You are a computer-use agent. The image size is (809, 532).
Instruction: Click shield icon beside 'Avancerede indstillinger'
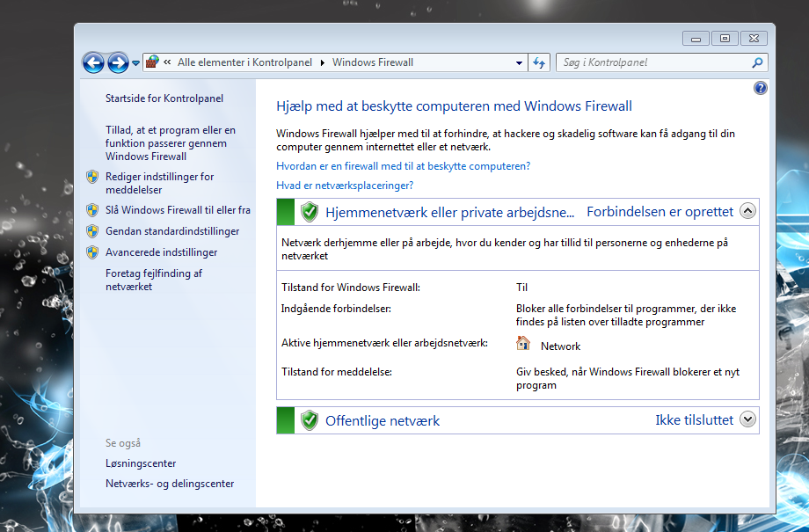coord(92,252)
